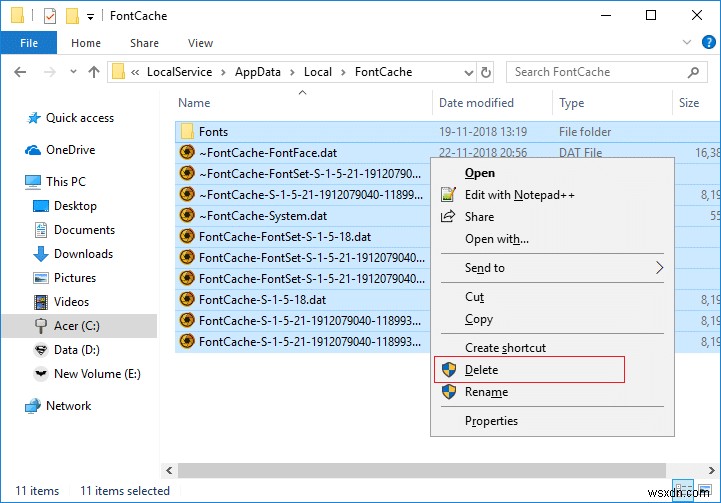Select Properties in the context menu
Viewport: 721px width, 503px height.
click(x=491, y=421)
